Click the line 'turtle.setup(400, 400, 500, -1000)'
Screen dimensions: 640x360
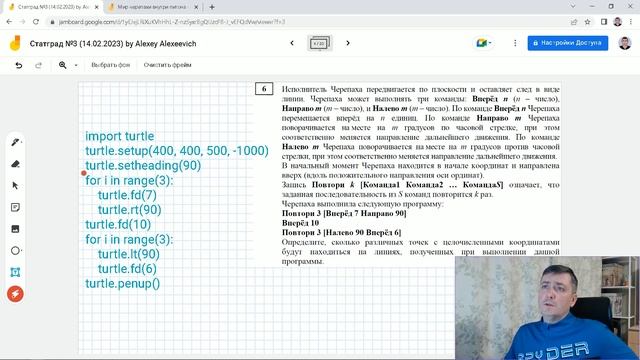[x=177, y=151]
